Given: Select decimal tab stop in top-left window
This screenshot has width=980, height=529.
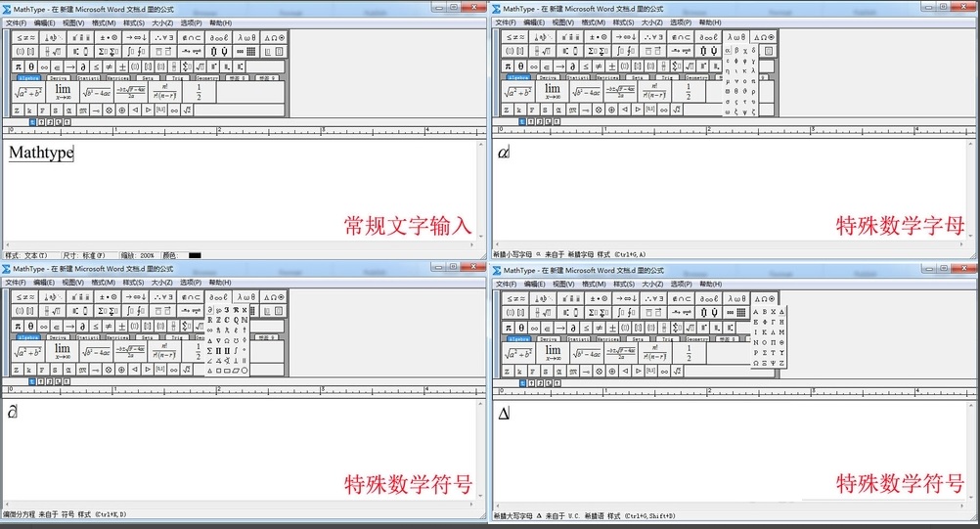Looking at the screenshot, I should tap(67, 122).
